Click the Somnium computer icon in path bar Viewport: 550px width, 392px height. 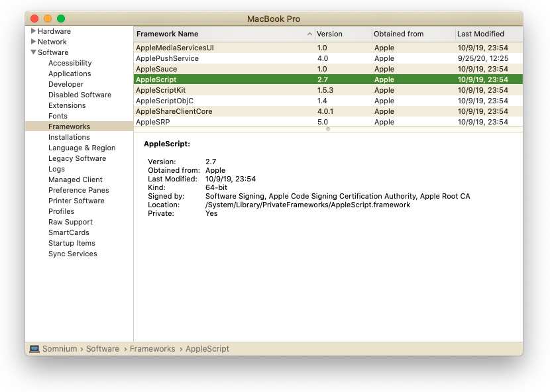(34, 349)
